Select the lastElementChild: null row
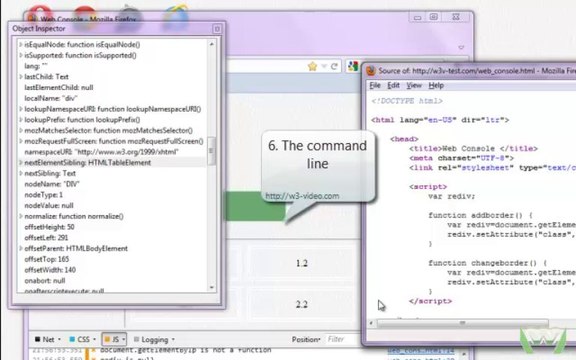The width and height of the screenshot is (576, 360). pyautogui.click(x=112, y=87)
